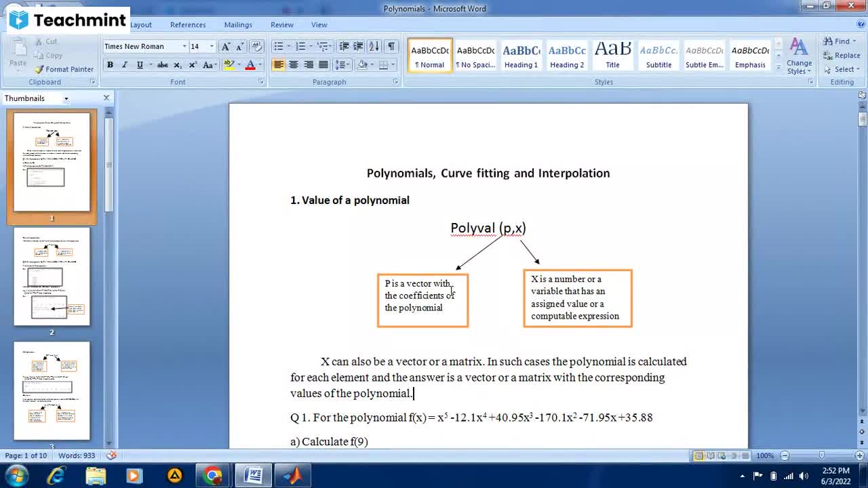Screen dimensions: 868x488
Task: Apply the Emphasis style
Action: coord(750,55)
